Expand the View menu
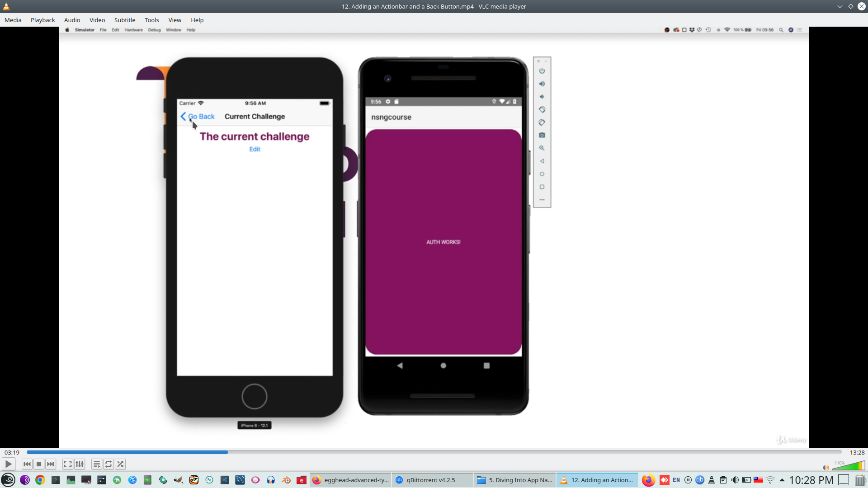The width and height of the screenshot is (868, 488). pos(175,20)
